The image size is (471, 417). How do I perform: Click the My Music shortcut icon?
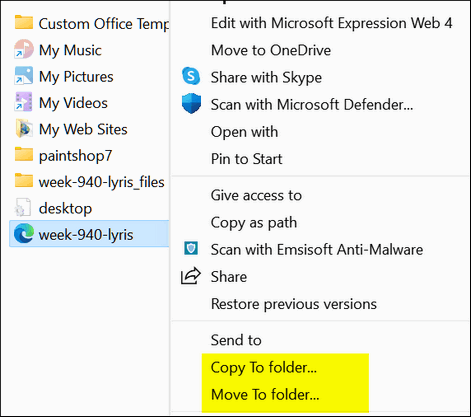pyautogui.click(x=24, y=49)
